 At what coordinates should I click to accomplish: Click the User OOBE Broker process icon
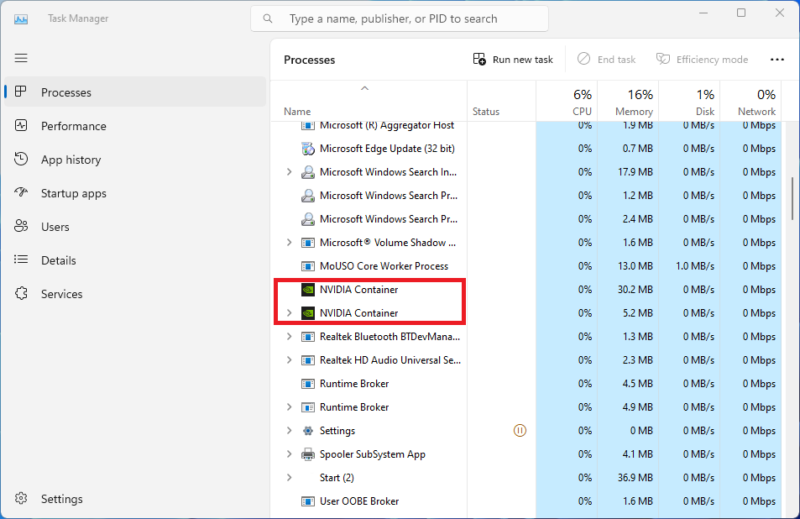pos(308,501)
